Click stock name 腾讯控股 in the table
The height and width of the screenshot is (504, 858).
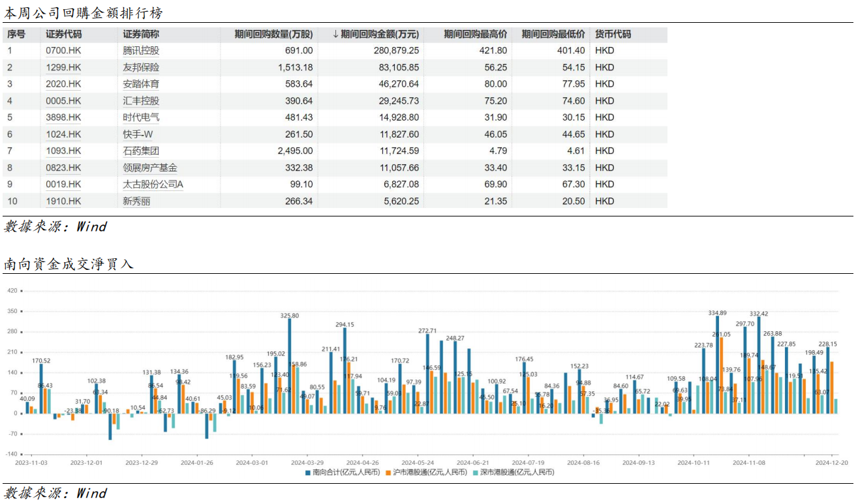click(141, 50)
